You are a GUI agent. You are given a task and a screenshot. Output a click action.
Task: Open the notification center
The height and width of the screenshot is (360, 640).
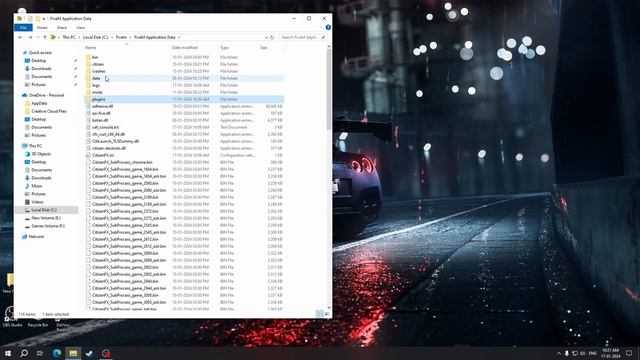pyautogui.click(x=629, y=353)
